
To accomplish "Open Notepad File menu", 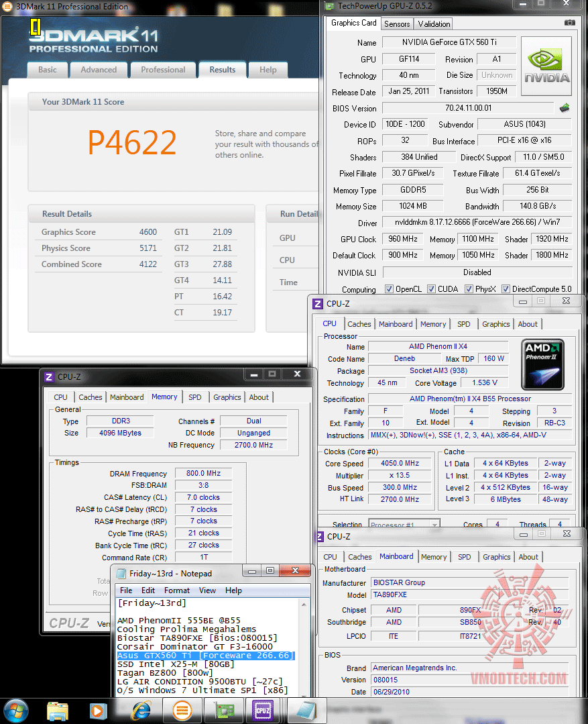I will [x=126, y=590].
